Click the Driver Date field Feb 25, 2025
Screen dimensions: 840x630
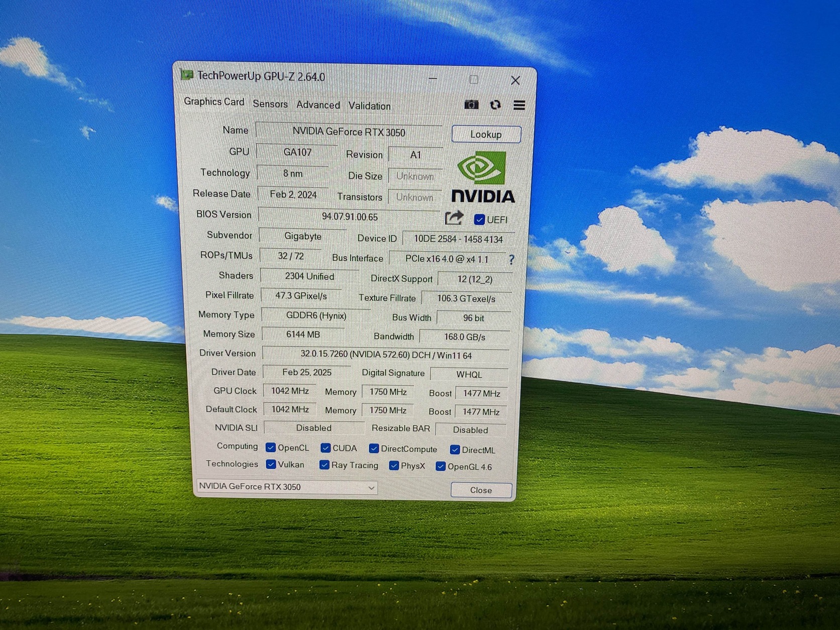click(x=306, y=372)
